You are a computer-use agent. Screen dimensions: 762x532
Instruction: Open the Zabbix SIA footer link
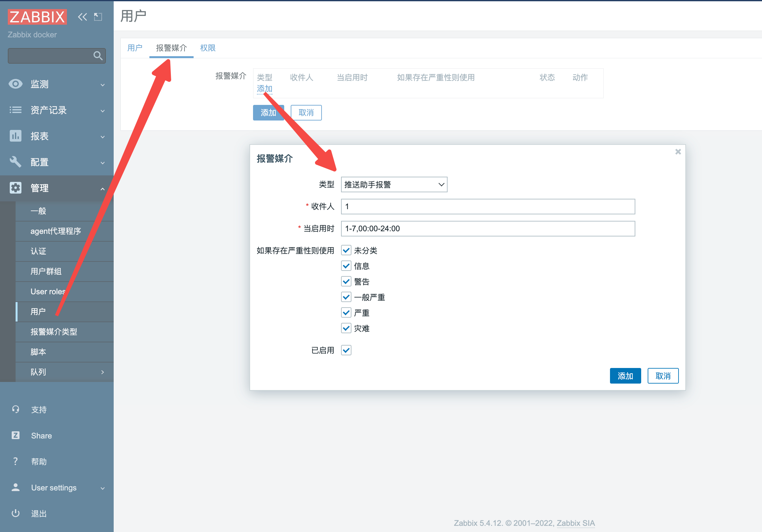pyautogui.click(x=576, y=523)
